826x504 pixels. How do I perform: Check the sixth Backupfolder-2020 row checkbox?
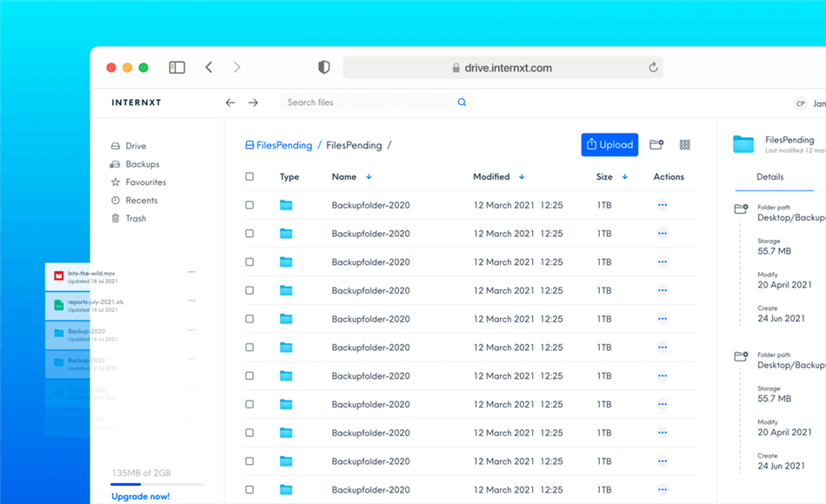click(250, 347)
